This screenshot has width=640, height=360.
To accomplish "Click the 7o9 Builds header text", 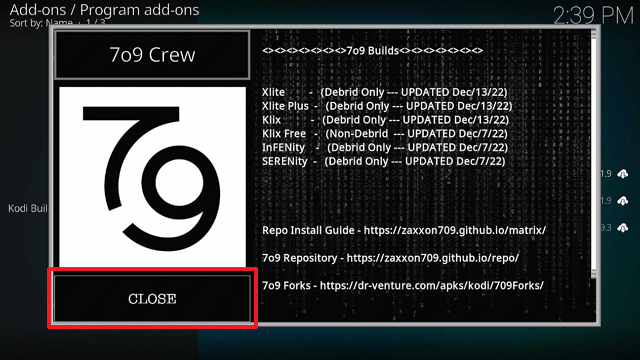I will pos(373,51).
